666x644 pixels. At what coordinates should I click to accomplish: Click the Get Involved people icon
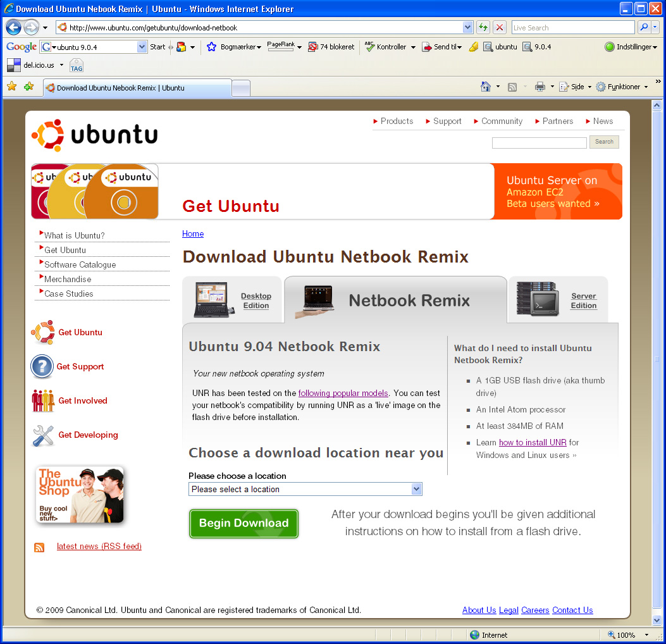click(x=43, y=400)
